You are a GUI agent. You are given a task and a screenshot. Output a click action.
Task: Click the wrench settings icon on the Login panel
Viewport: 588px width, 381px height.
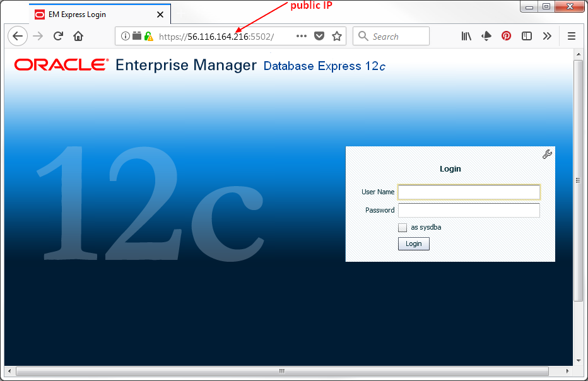pos(547,153)
